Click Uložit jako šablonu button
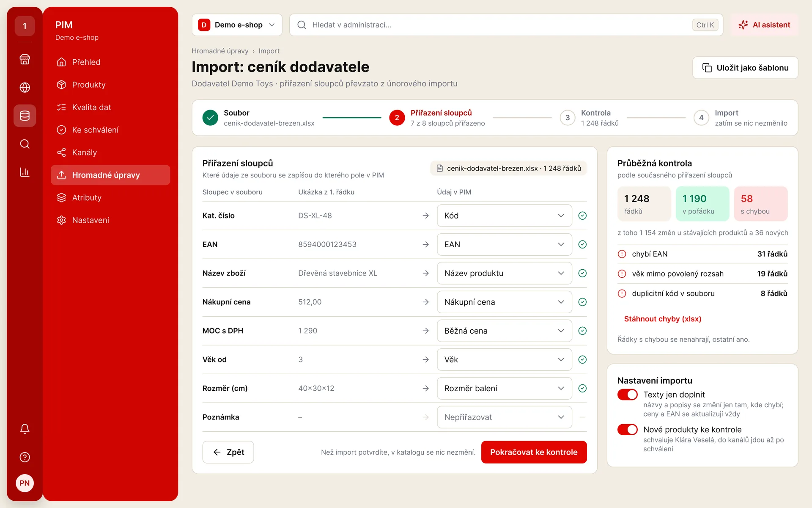Image resolution: width=812 pixels, height=508 pixels. 745,68
